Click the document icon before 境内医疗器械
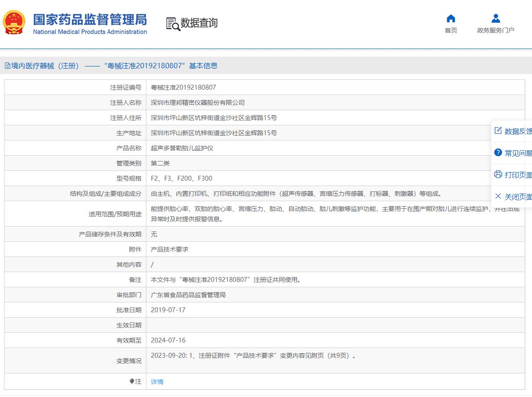The image size is (532, 397). [8, 66]
